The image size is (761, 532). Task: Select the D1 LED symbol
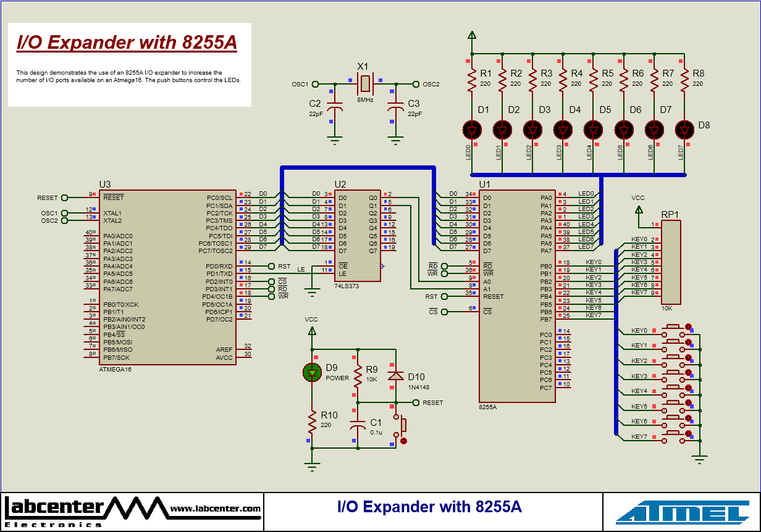point(472,130)
